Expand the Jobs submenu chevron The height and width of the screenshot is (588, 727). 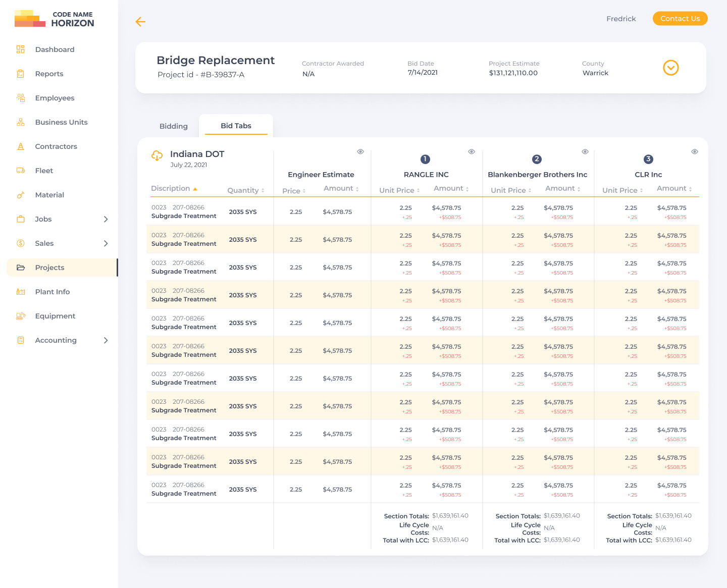pos(106,219)
